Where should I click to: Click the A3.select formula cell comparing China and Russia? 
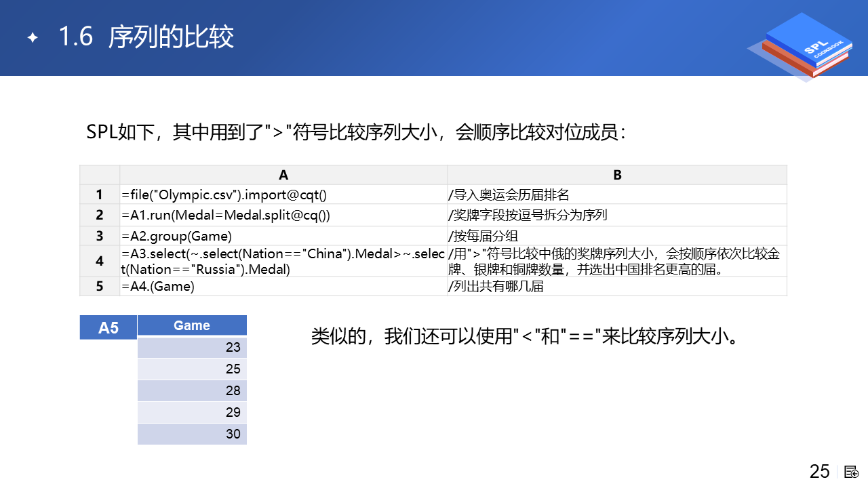click(283, 261)
